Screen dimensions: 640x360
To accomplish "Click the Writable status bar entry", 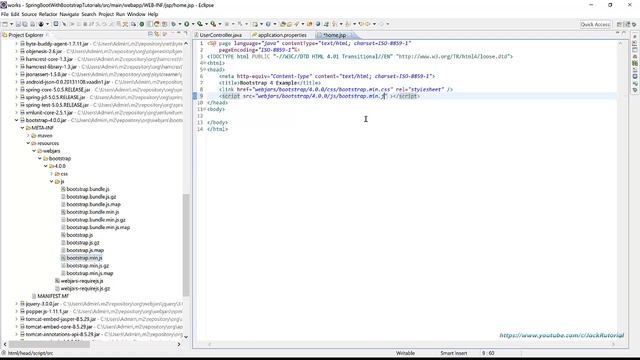I will [x=405, y=353].
